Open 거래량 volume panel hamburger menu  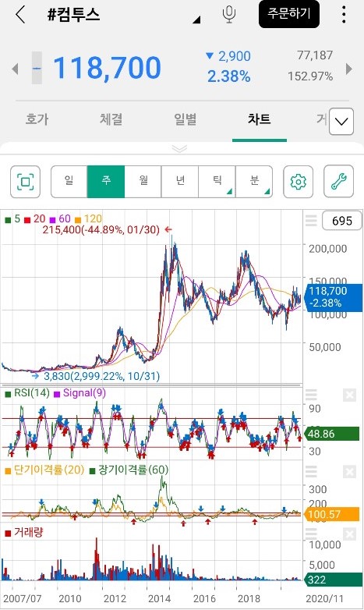point(311,534)
